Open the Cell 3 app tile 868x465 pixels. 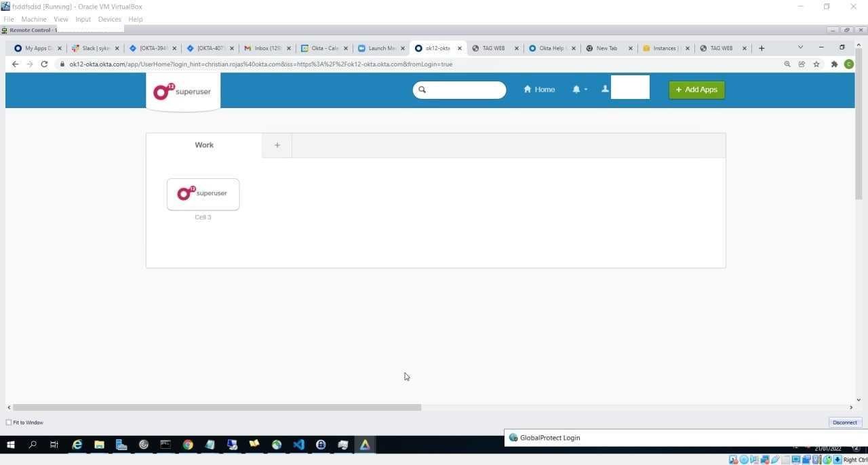(203, 193)
